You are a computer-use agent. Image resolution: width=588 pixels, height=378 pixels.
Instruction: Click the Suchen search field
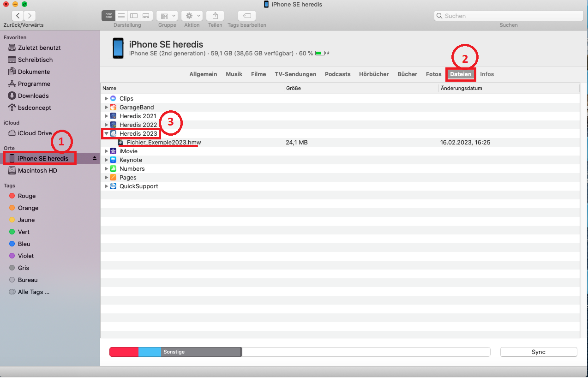pos(508,16)
